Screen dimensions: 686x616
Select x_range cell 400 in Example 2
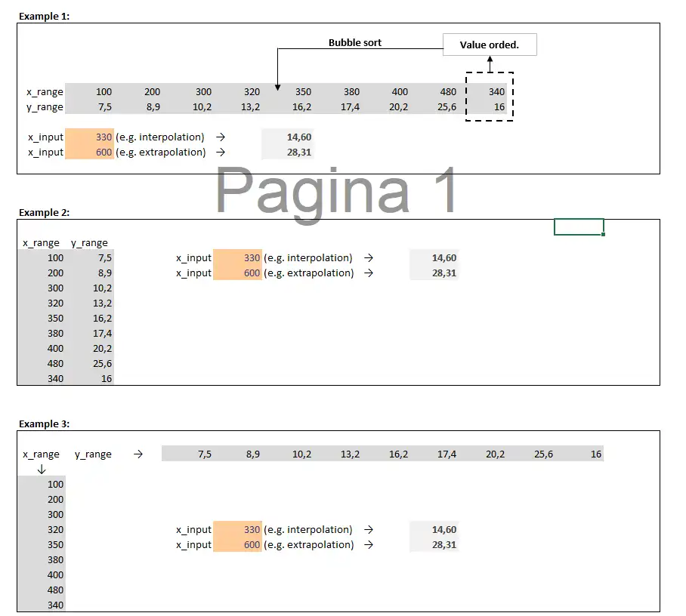point(42,349)
